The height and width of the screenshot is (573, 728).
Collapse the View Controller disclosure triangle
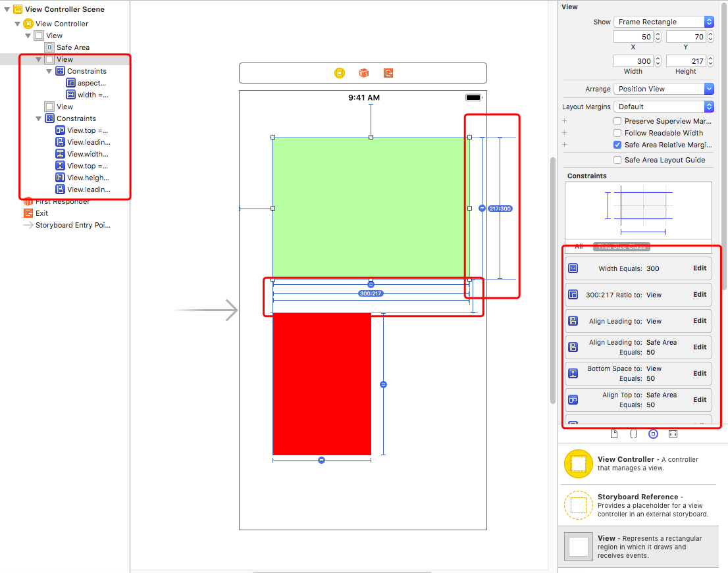(x=18, y=24)
